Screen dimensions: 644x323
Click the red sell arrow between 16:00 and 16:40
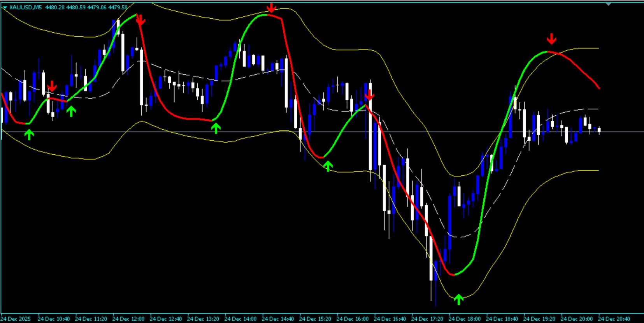[369, 95]
